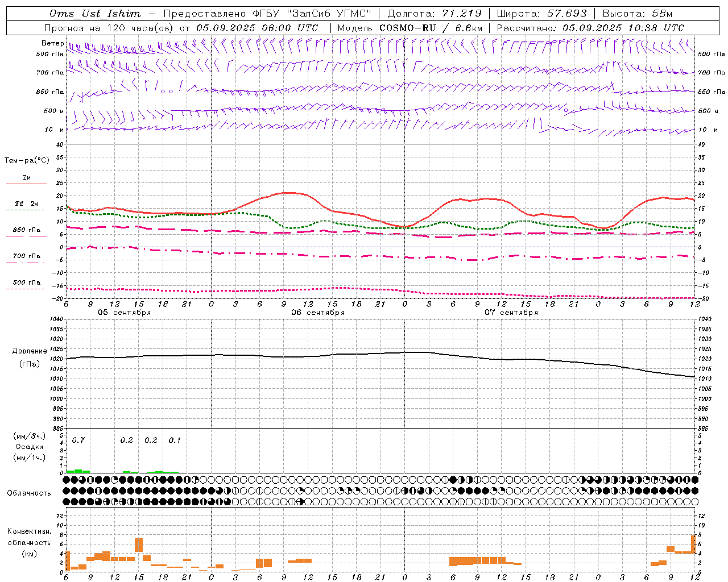Viewport: 728px width, 582px height.
Task: Click the Высота: 58м value
Action: [636, 14]
